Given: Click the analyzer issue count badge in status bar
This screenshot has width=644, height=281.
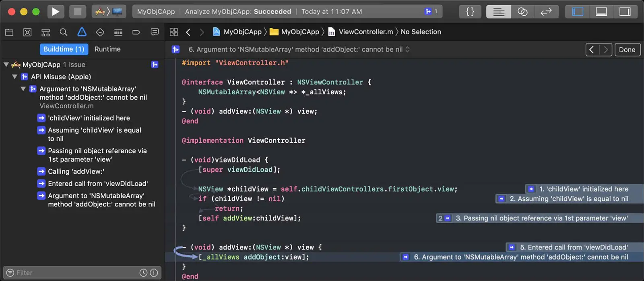Looking at the screenshot, I should (x=431, y=12).
